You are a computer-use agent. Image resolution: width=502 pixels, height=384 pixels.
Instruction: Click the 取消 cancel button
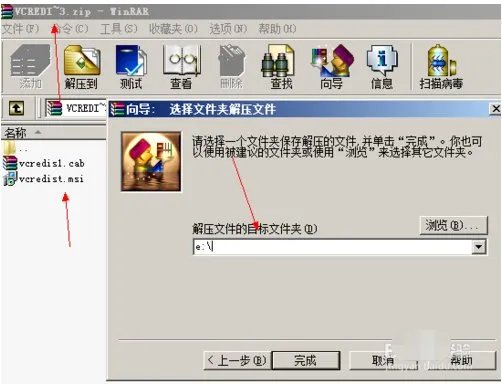pyautogui.click(x=383, y=360)
